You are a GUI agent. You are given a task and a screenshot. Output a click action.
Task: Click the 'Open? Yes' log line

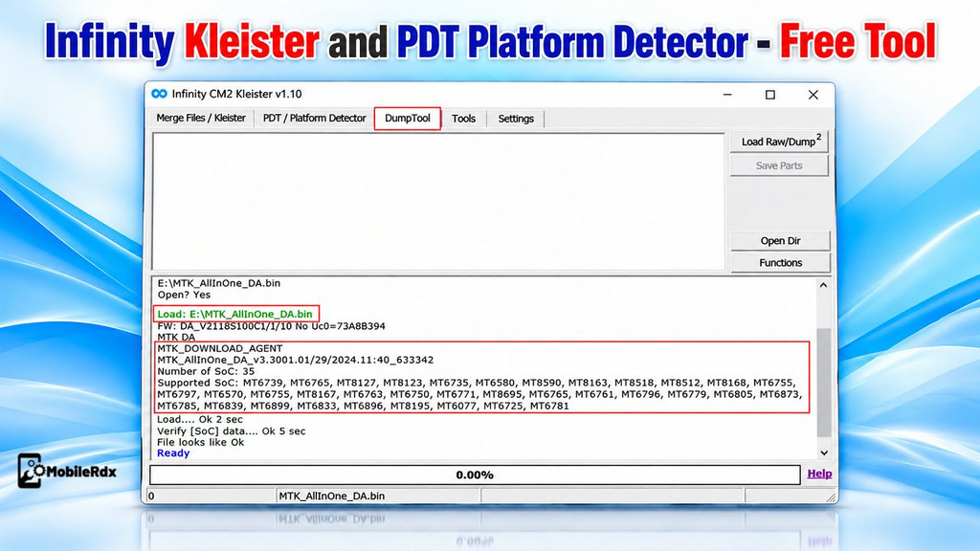(x=184, y=295)
